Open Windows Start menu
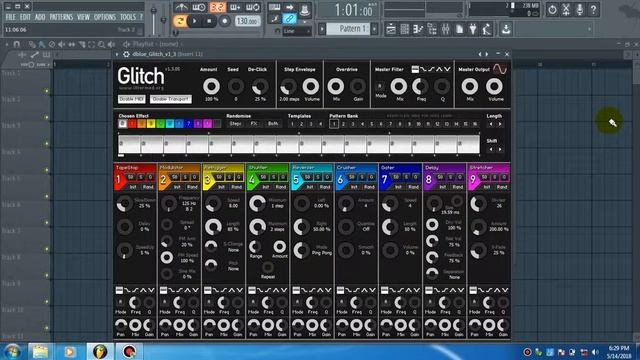 point(13,351)
